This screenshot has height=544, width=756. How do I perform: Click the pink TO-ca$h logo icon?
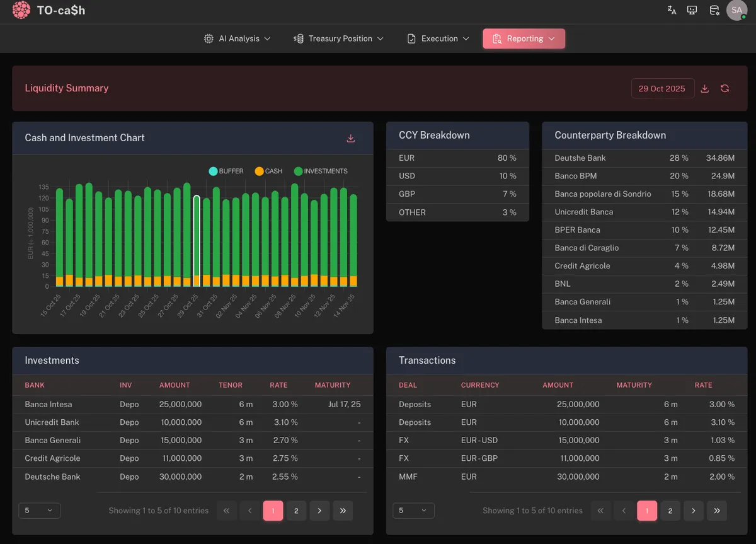click(21, 10)
